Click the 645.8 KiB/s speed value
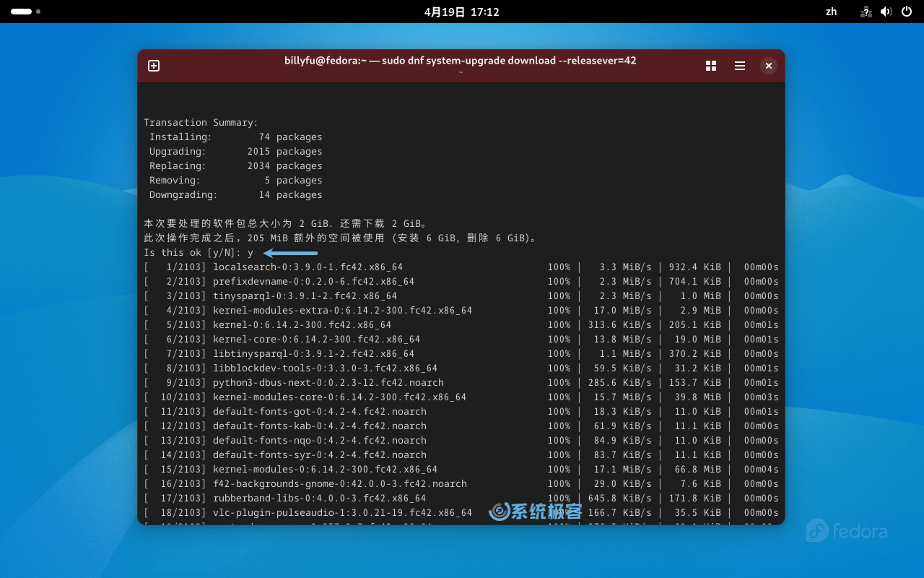924x578 pixels. click(622, 498)
